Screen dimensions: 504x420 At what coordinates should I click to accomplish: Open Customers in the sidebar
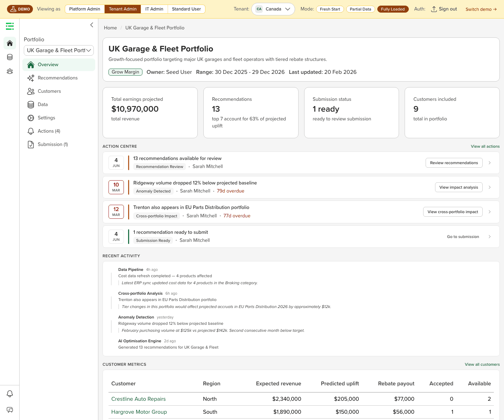(x=59, y=91)
